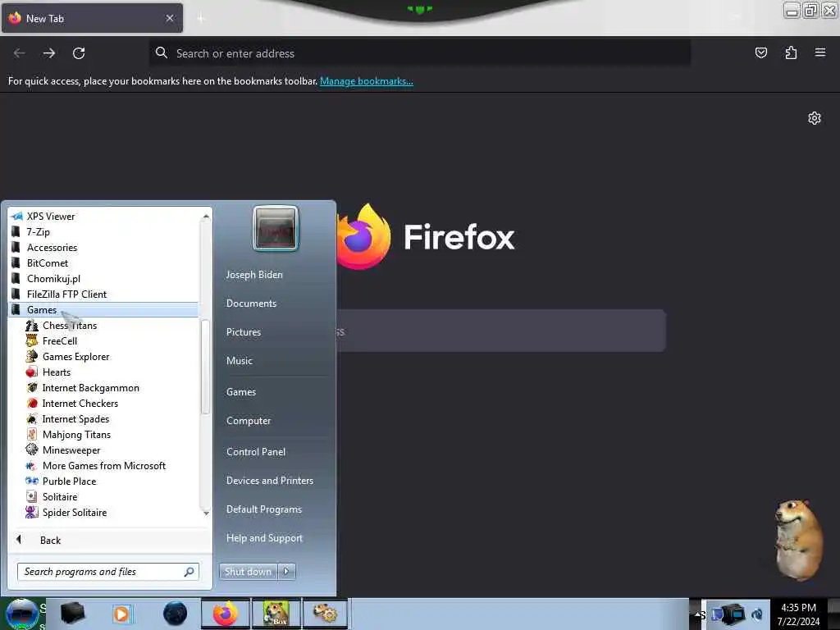Click taskbar clock showing 4:35 PM
Viewport: 840px width, 630px height.
(x=798, y=614)
